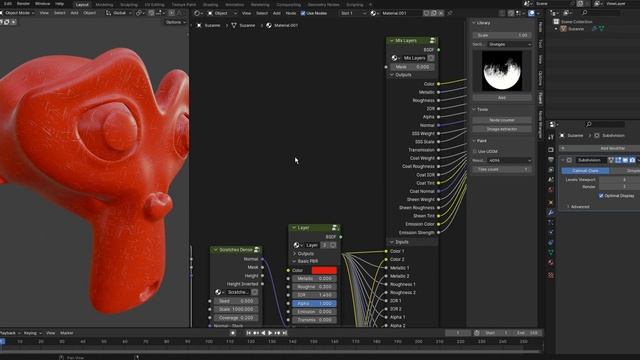Image resolution: width=640 pixels, height=360 pixels.
Task: Open material browse icon in node editor header
Action: pyautogui.click(x=374, y=13)
